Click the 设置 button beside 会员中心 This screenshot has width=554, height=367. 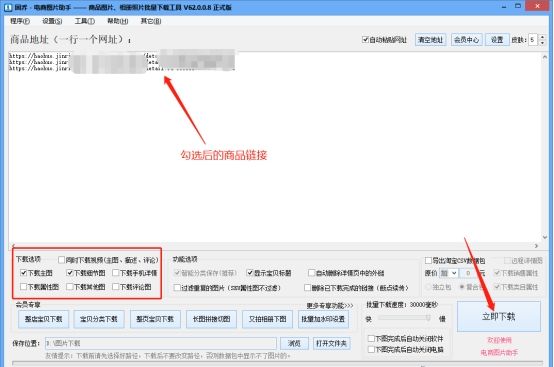coord(497,40)
